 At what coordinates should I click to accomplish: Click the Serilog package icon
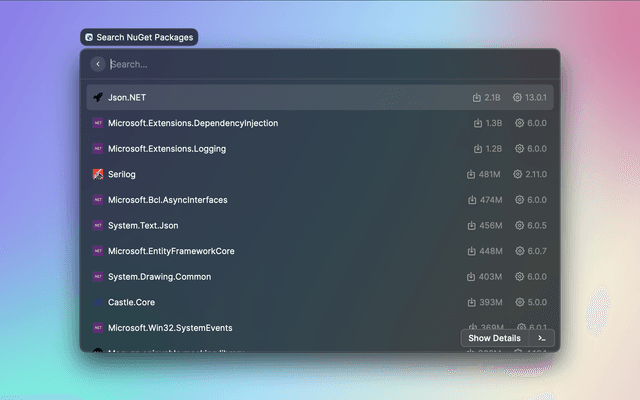click(98, 174)
